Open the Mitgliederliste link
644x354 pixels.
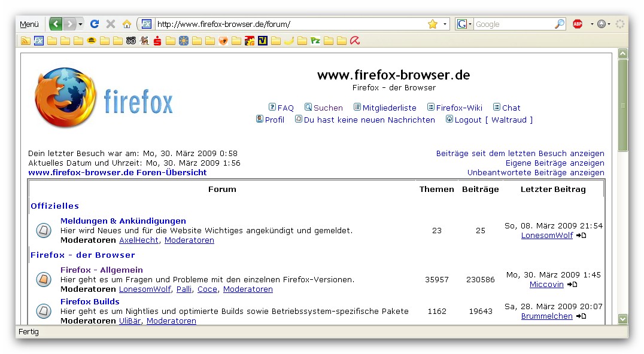(x=385, y=108)
